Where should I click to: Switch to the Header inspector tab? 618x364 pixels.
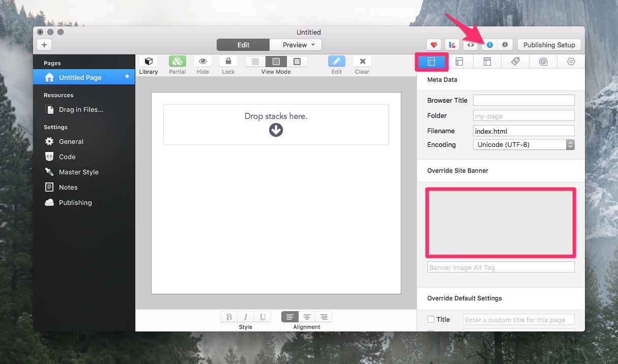tap(487, 62)
